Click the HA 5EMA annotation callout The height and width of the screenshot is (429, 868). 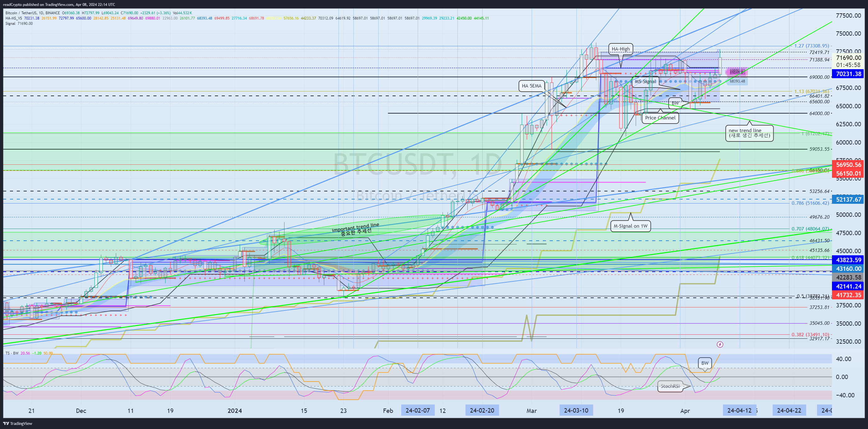531,86
